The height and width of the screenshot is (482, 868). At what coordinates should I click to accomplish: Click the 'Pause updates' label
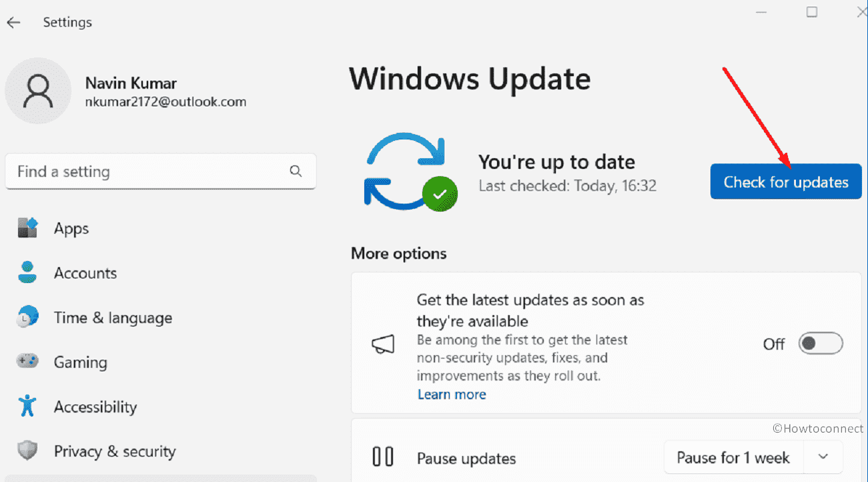pyautogui.click(x=466, y=459)
